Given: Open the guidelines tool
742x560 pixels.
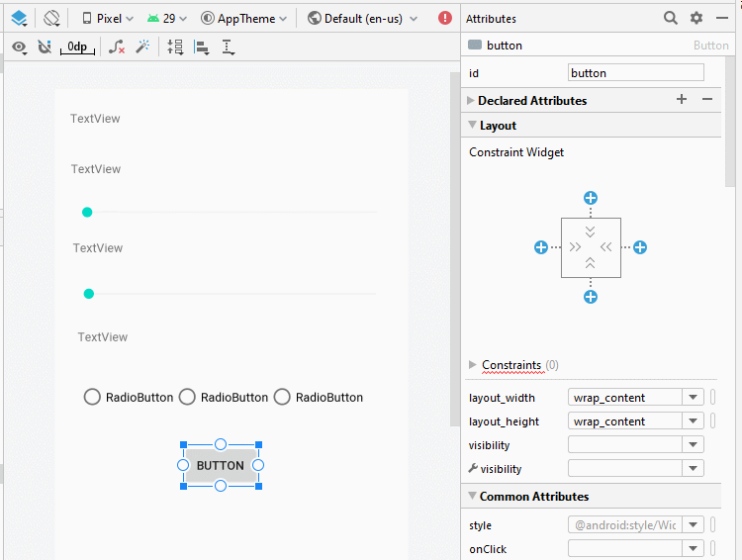Looking at the screenshot, I should tap(229, 47).
